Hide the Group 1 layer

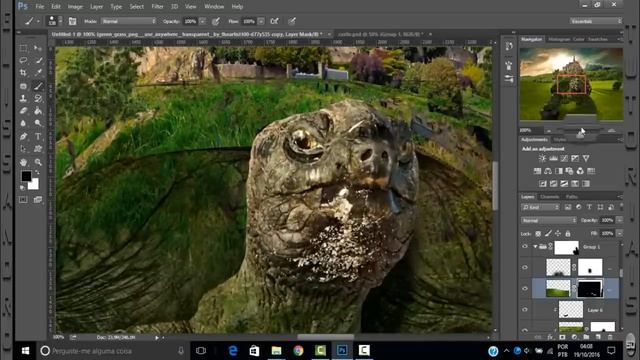525,247
